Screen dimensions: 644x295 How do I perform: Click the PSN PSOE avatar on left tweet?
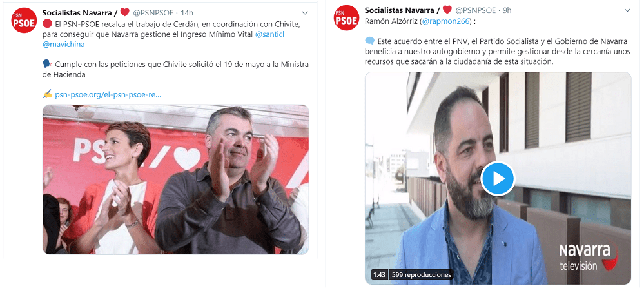24,20
